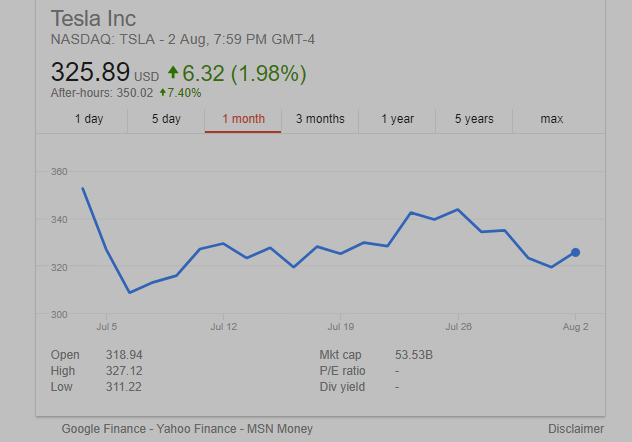Switch to the 5 day tab

[x=166, y=119]
